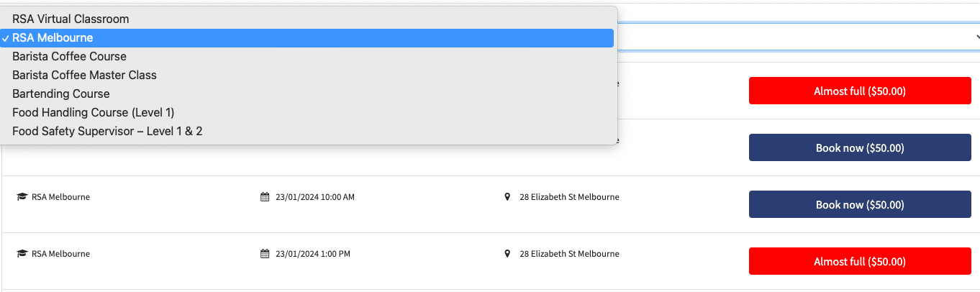
Task: Click Almost full button for 1:00 PM session
Action: 860,262
